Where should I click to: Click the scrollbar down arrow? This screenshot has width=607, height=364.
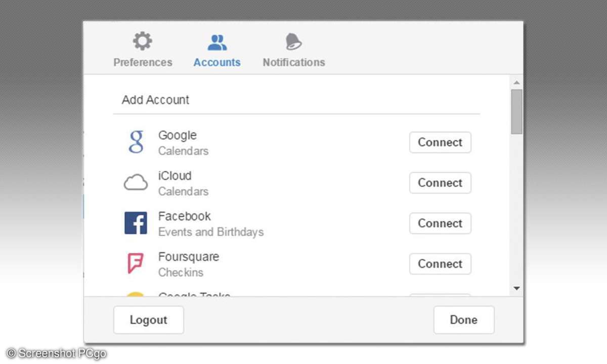pos(516,288)
